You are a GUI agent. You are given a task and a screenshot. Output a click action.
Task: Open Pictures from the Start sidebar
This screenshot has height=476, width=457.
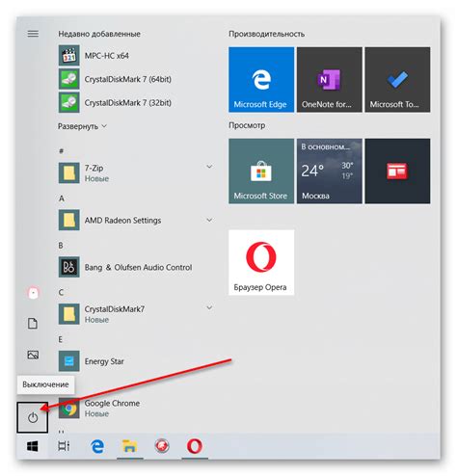[33, 355]
